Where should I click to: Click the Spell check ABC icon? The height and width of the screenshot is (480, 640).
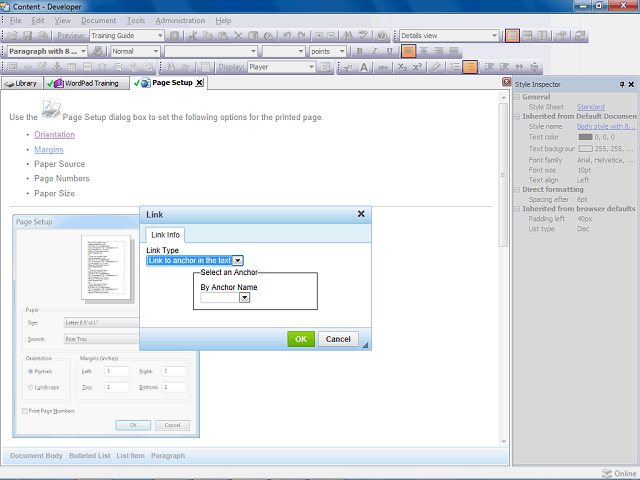[363, 36]
